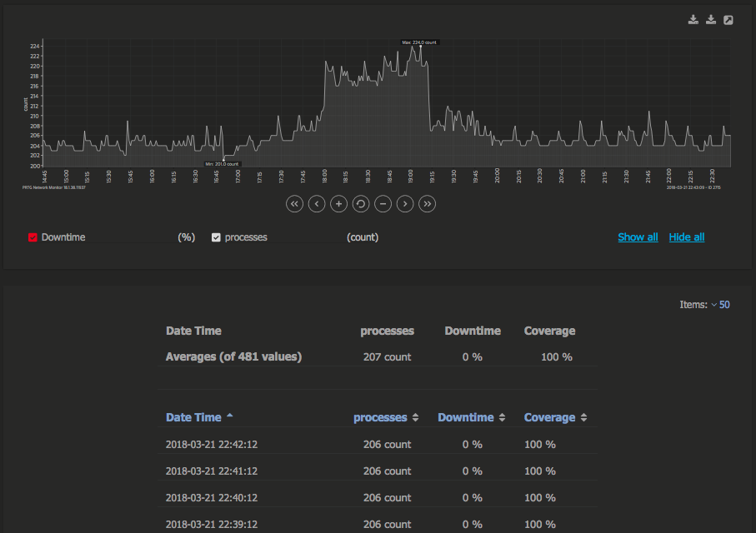The width and height of the screenshot is (756, 533).
Task: Jump graph back with double left arrow
Action: 294,203
